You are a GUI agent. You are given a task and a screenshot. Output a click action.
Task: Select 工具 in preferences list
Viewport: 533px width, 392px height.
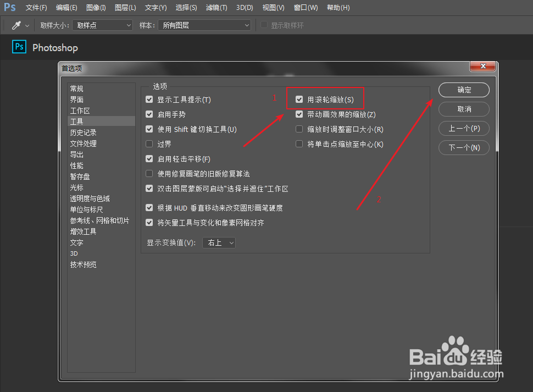101,122
